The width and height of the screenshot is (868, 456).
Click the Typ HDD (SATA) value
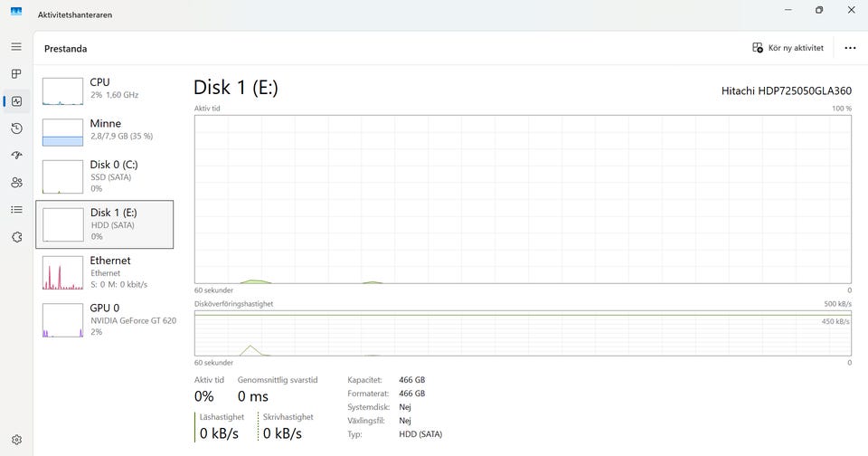(420, 434)
